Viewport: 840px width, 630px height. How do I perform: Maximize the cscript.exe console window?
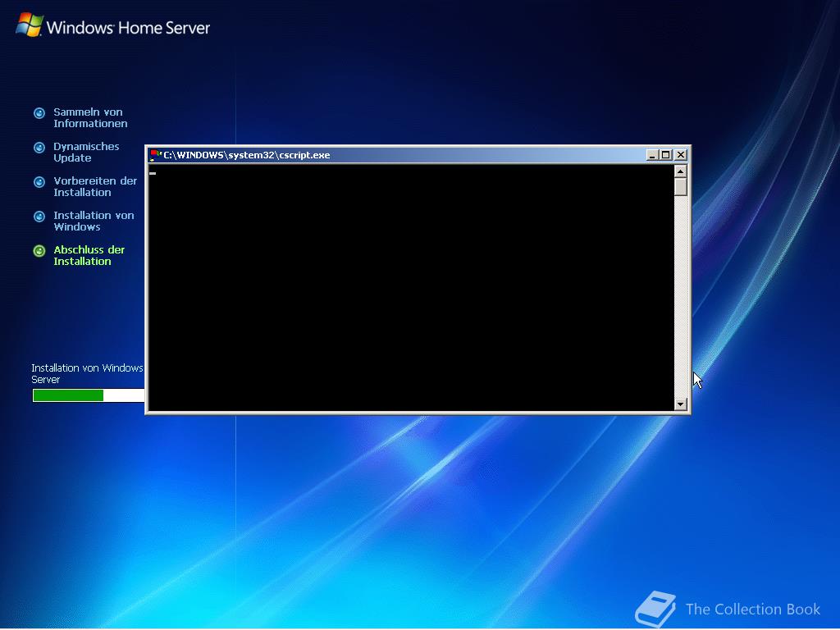click(x=666, y=155)
